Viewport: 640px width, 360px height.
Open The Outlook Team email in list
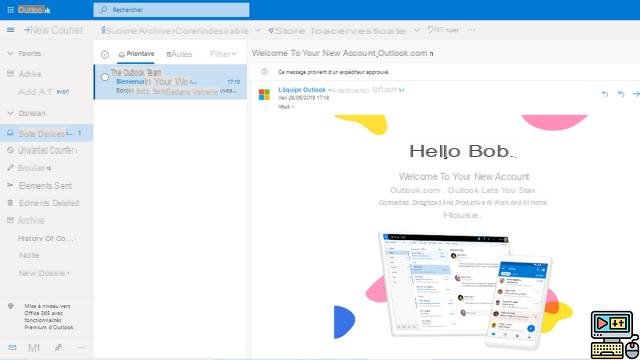click(x=171, y=82)
